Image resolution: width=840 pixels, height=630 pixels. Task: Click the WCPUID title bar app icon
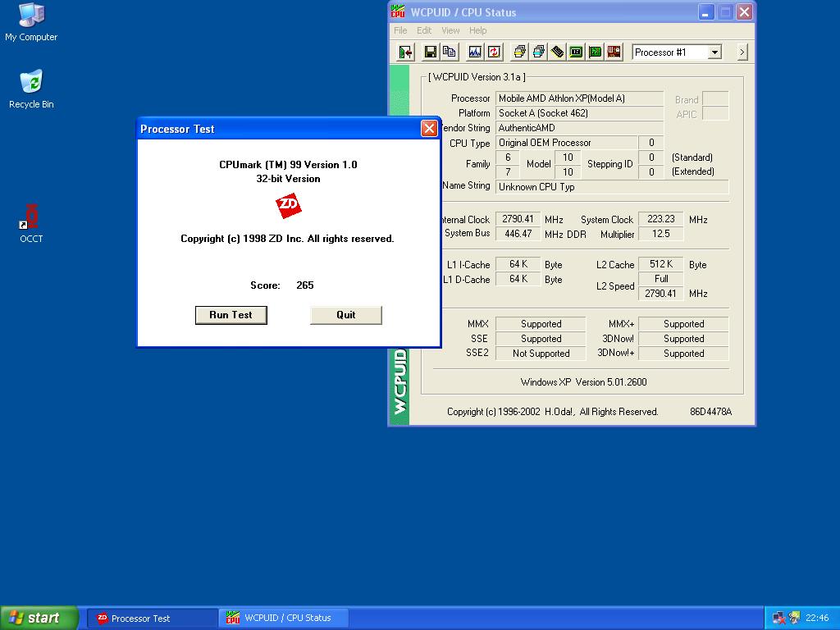(x=398, y=11)
